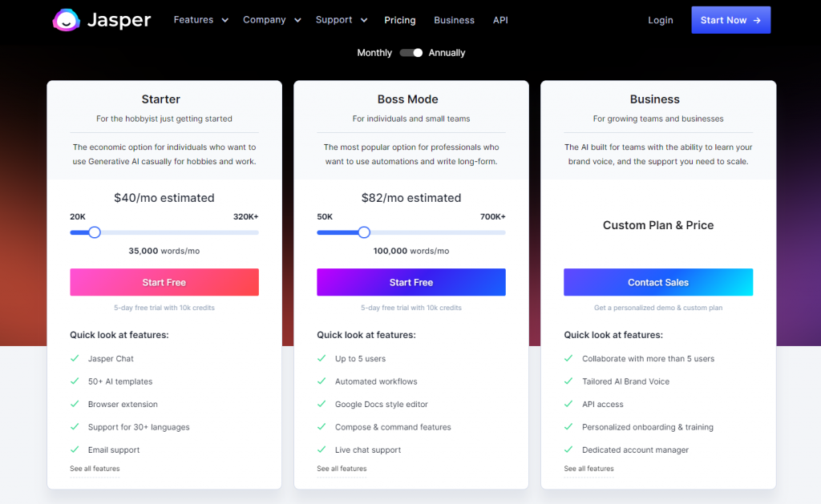Open the Company dropdown menu
821x504 pixels.
coord(272,20)
